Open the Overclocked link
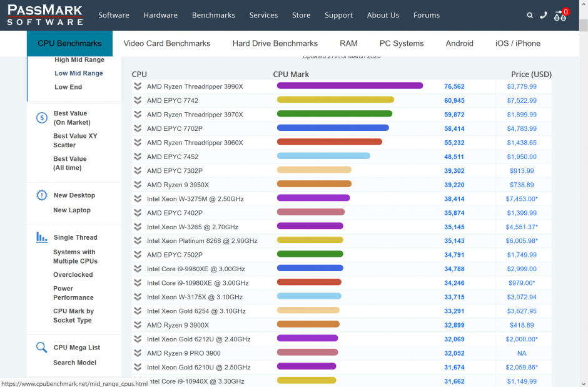 [73, 275]
